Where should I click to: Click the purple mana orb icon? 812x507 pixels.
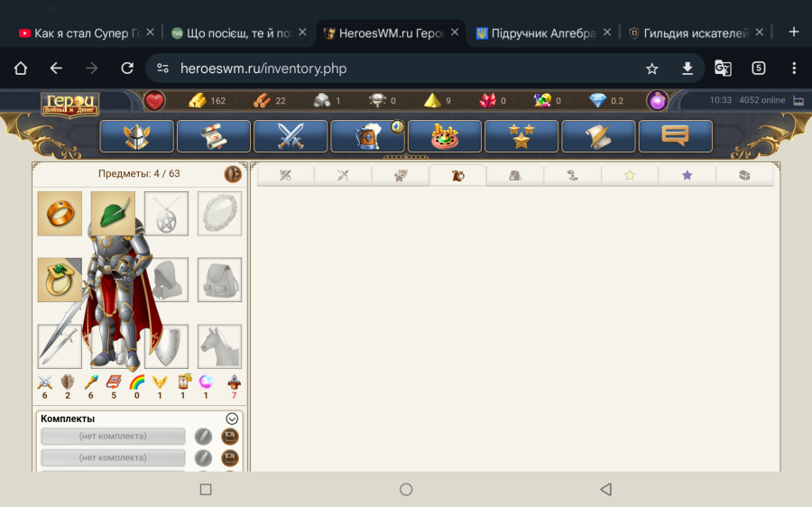pos(657,100)
